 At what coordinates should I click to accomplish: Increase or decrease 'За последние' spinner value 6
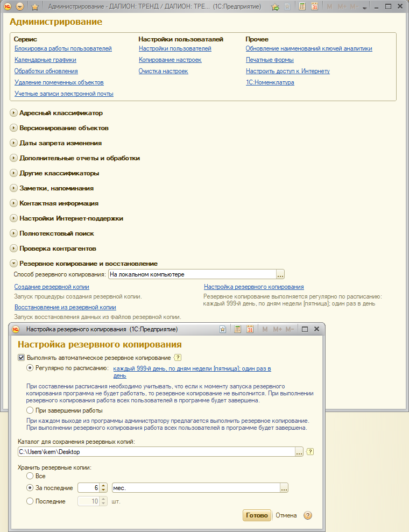click(x=103, y=488)
